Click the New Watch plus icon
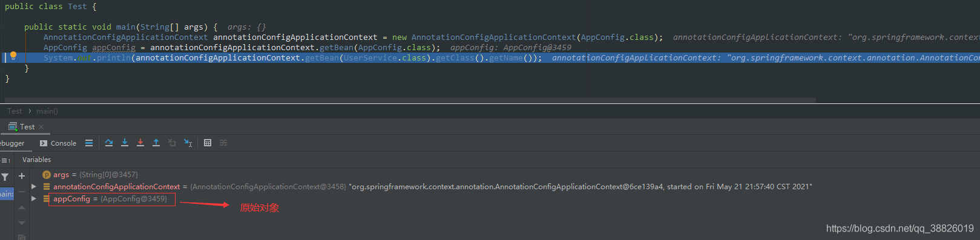Screen dimensions: 980x240 (x=22, y=176)
